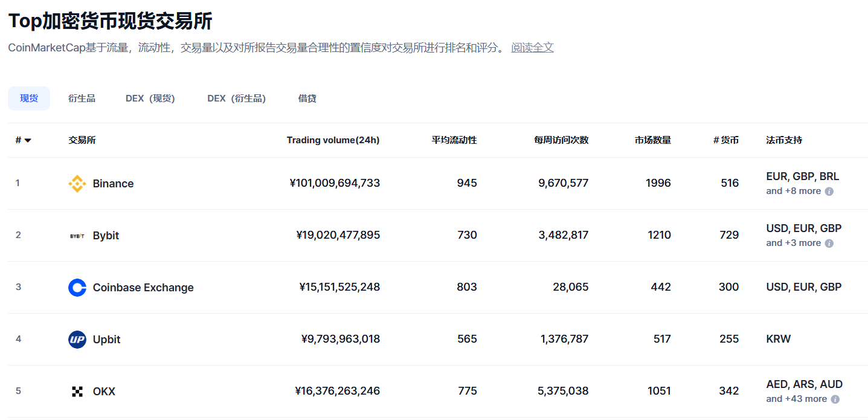Click Coinbase market count 442
Image resolution: width=868 pixels, height=420 pixels.
pos(661,287)
